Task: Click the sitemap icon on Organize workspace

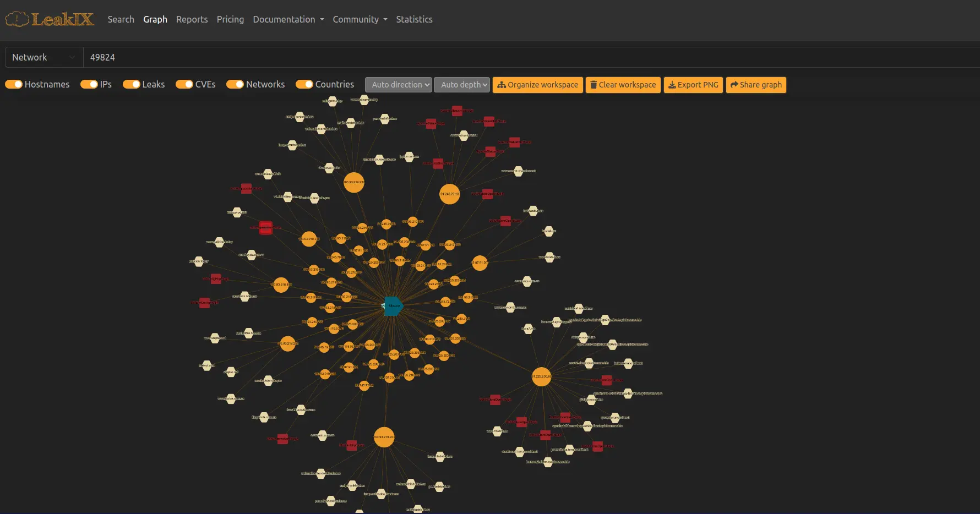Action: (502, 85)
